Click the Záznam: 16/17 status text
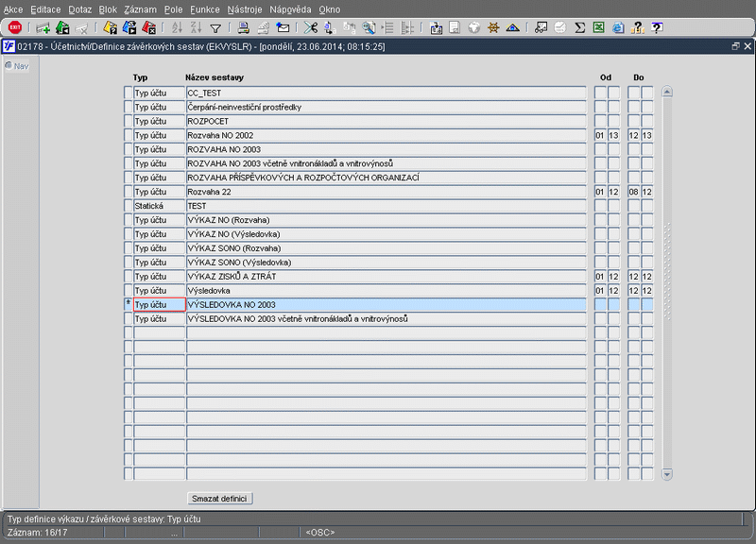The height and width of the screenshot is (544, 756). [37, 533]
